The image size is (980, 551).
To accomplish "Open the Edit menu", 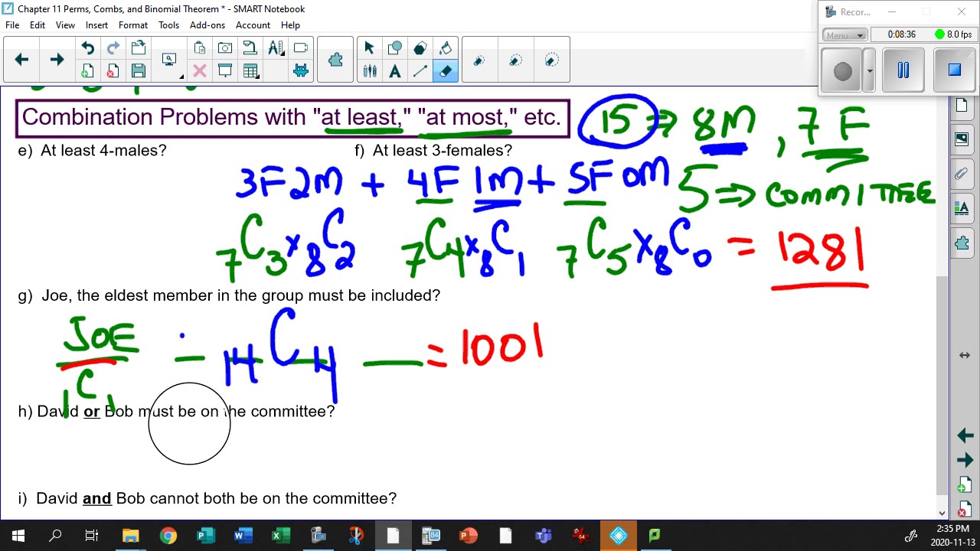I will pyautogui.click(x=38, y=25).
